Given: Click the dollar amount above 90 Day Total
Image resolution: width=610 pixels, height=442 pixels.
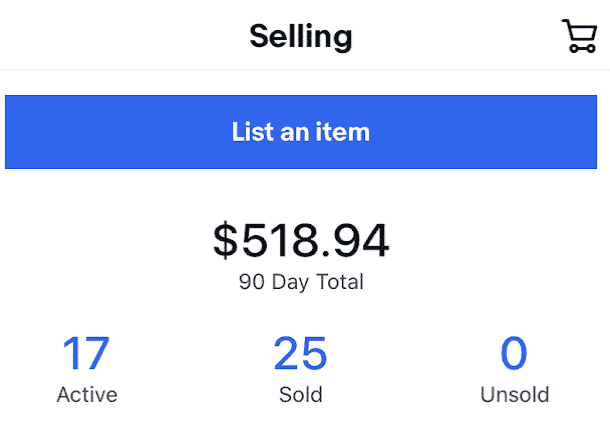Looking at the screenshot, I should 301,240.
